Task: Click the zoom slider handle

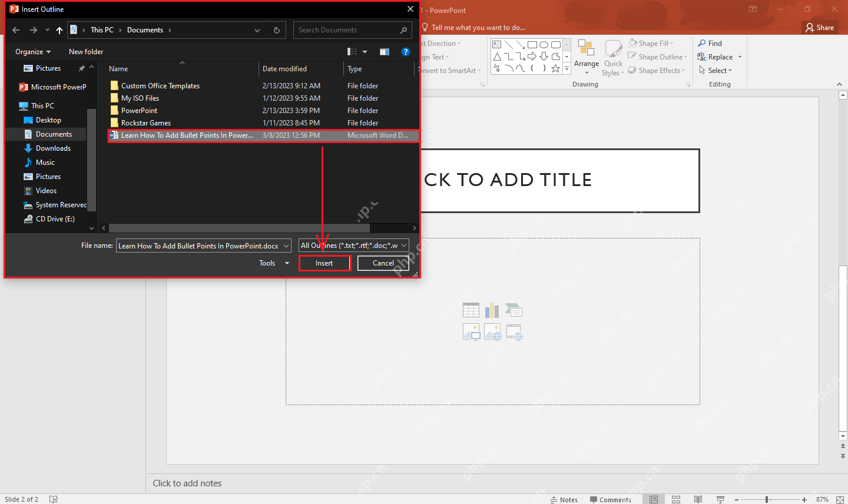Action: click(x=767, y=499)
